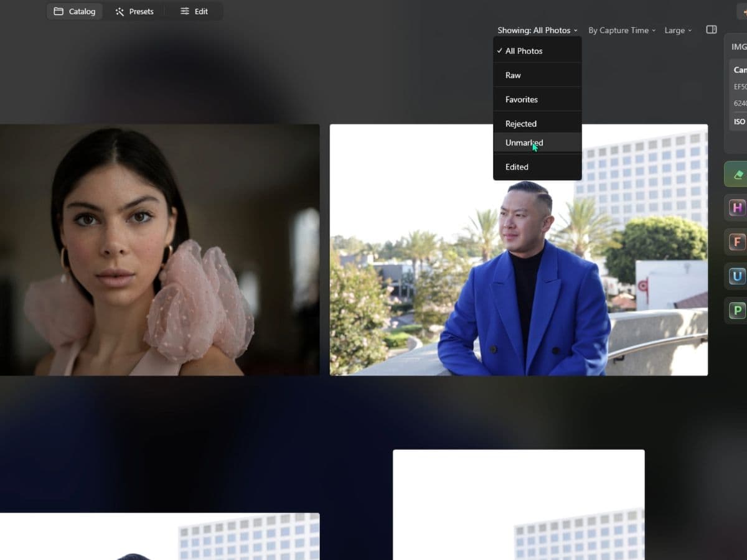Select the bottom-left building photo thumbnail
The width and height of the screenshot is (747, 560).
[159, 536]
